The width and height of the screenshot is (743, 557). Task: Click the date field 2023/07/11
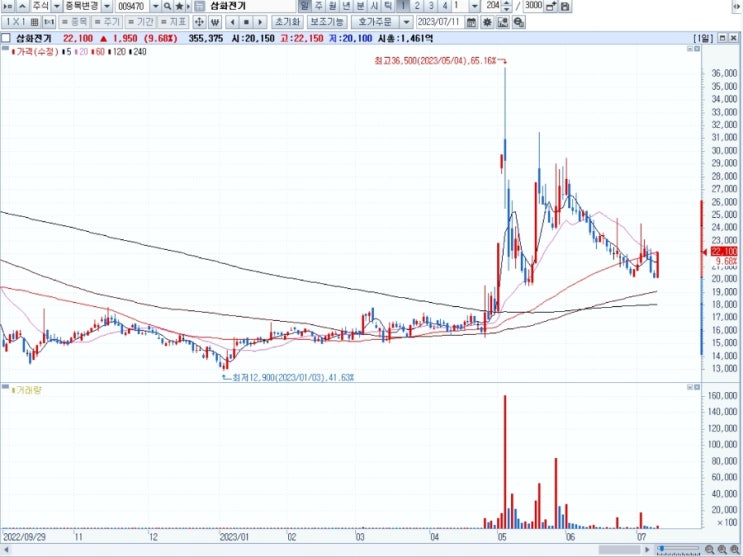tap(439, 22)
